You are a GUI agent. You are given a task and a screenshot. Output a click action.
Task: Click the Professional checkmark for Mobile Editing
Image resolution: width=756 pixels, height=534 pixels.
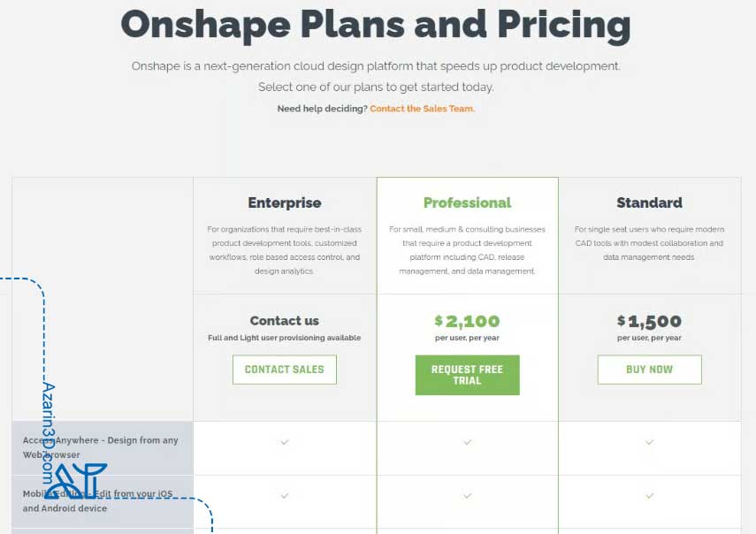coord(467,495)
